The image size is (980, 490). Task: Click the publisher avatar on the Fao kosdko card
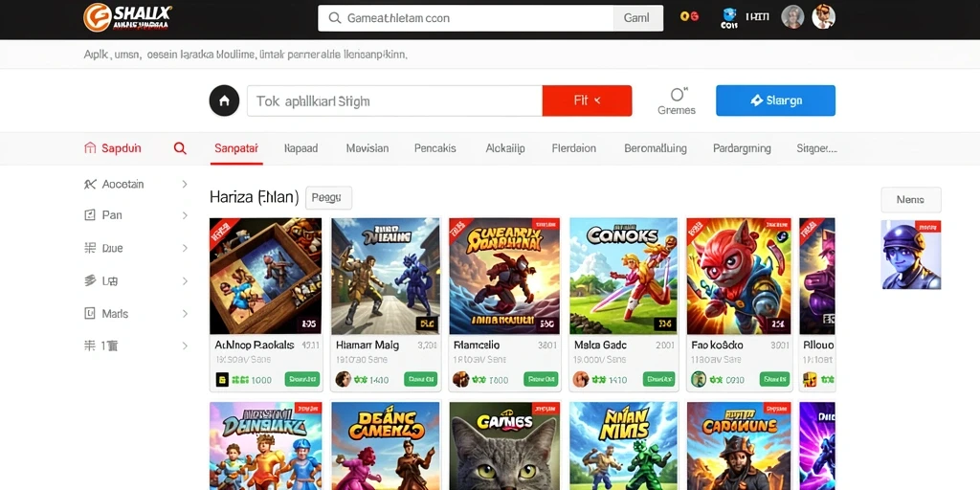pyautogui.click(x=698, y=379)
